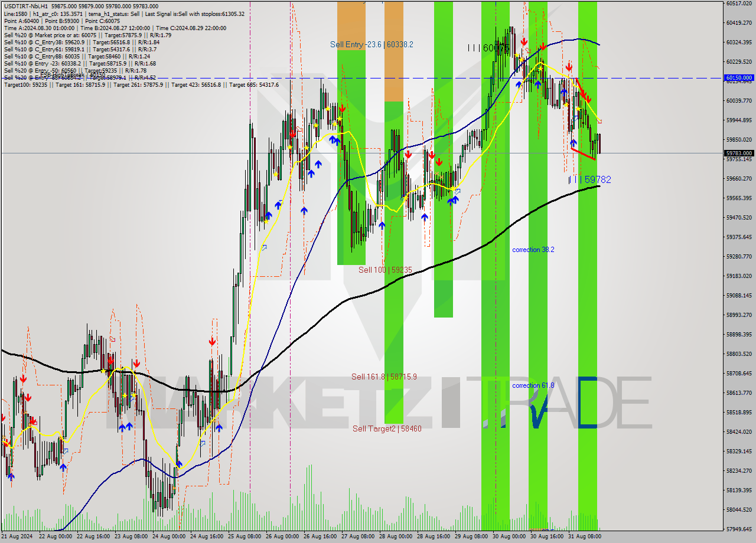Click the '| | | 60075' price marker text
The image size is (756, 543).
(x=488, y=47)
